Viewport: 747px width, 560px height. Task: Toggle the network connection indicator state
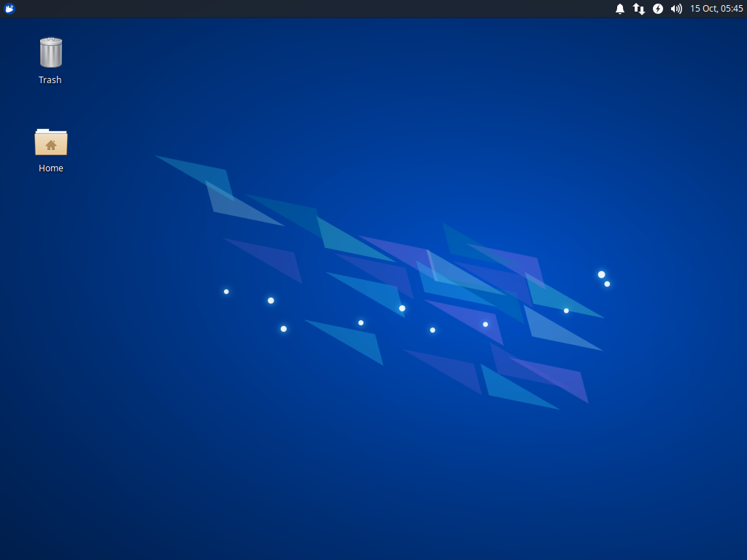(x=638, y=9)
